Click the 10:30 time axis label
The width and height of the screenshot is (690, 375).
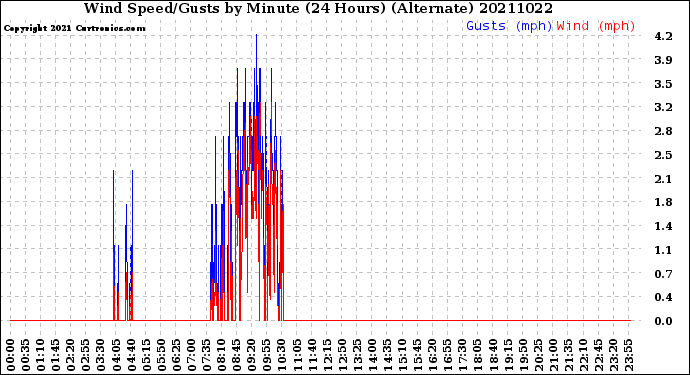coord(282,355)
